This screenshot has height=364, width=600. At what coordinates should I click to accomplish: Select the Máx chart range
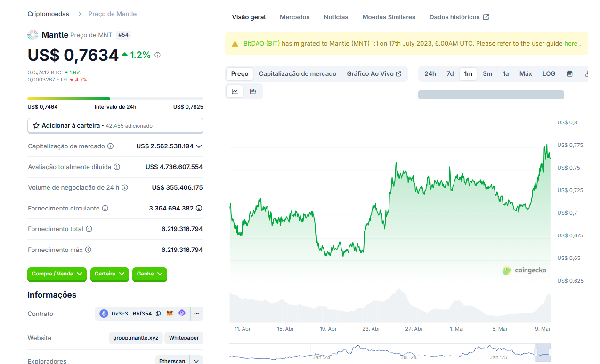(526, 74)
